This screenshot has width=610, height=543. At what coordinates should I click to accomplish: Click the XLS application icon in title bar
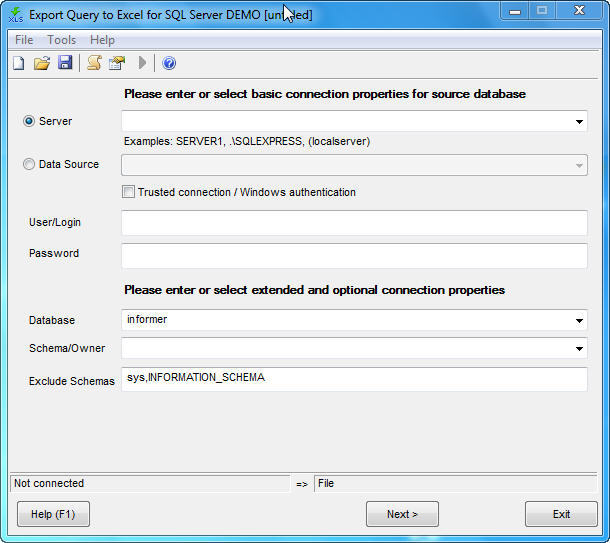coord(16,15)
